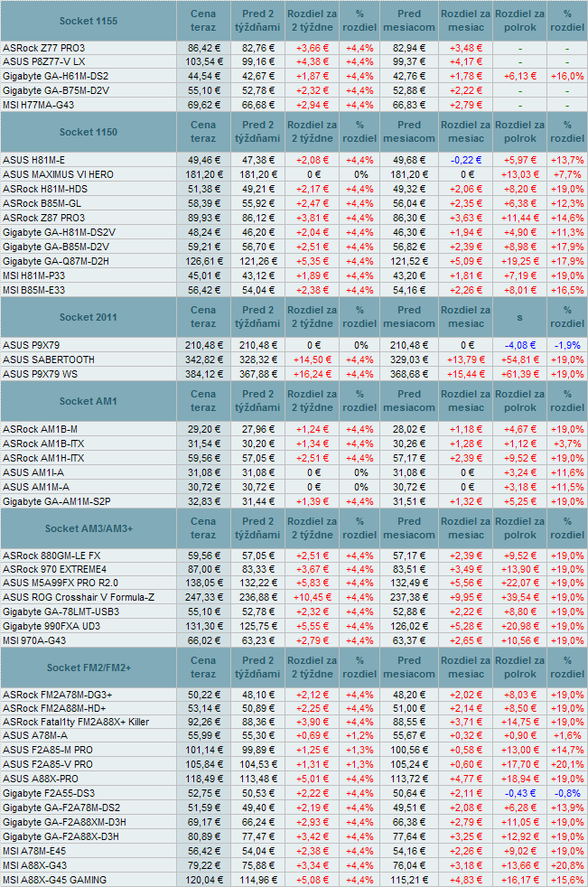Click the MSI A88X-G45 GAMING row name
Screen dimensions: 588x887
(54, 880)
